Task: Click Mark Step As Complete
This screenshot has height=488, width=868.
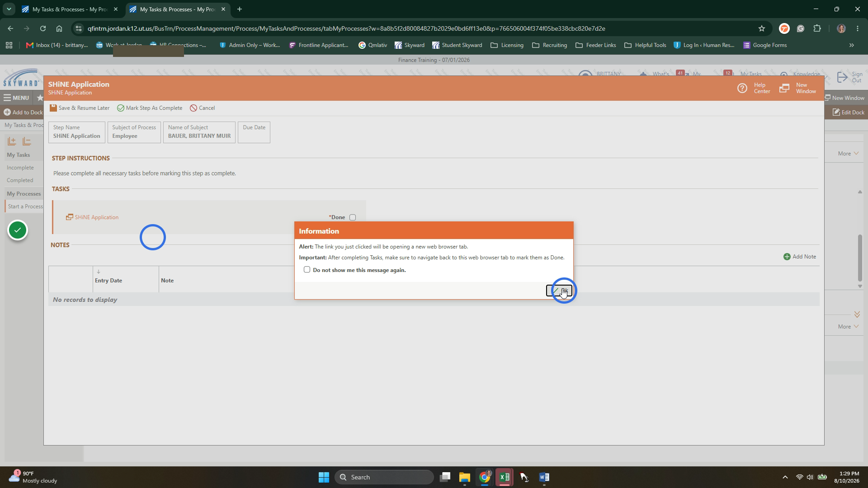Action: pos(150,108)
